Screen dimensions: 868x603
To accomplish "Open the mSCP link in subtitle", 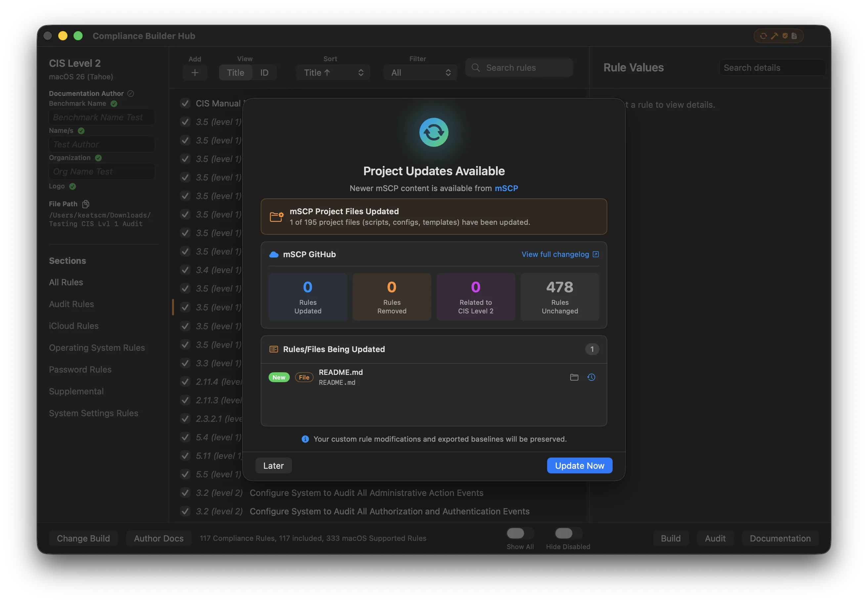I will [x=506, y=188].
